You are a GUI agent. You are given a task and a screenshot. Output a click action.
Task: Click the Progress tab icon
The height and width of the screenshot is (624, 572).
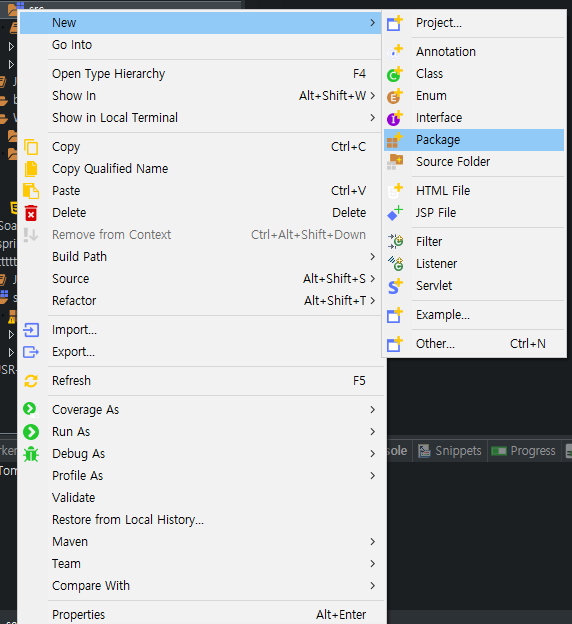(x=499, y=451)
